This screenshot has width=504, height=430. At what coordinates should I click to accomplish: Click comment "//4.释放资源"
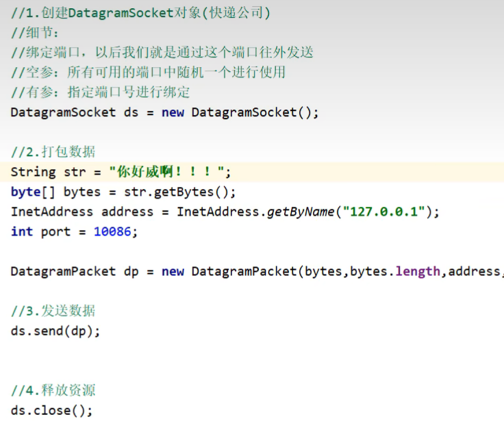pos(53,390)
